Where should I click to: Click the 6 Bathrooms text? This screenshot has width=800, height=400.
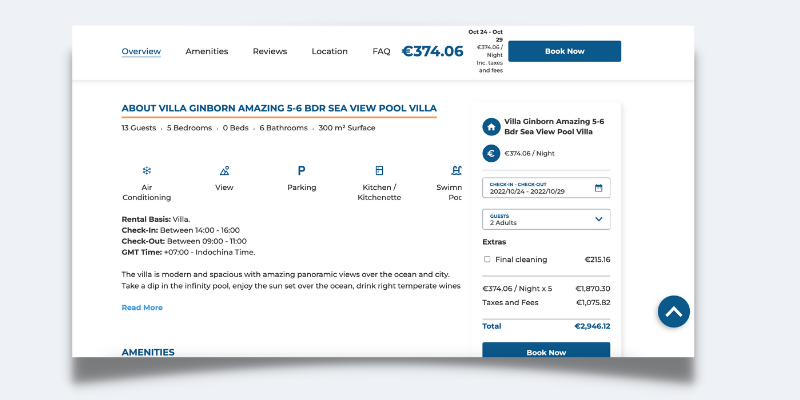283,128
